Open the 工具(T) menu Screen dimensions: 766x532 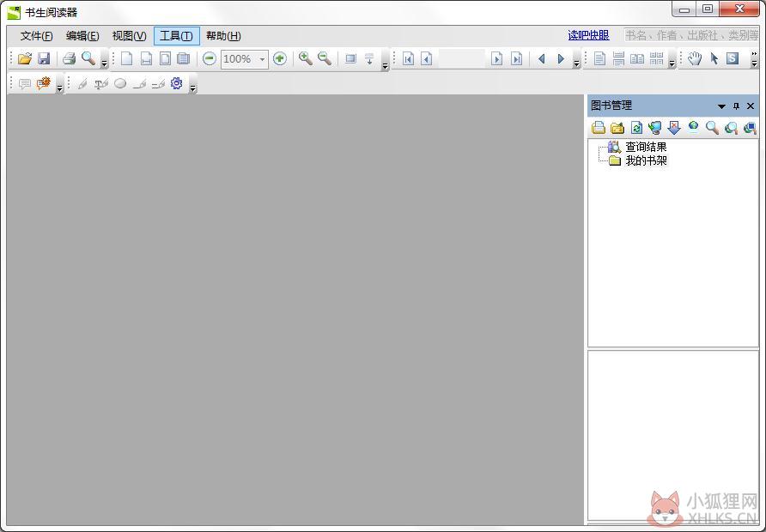click(x=176, y=36)
